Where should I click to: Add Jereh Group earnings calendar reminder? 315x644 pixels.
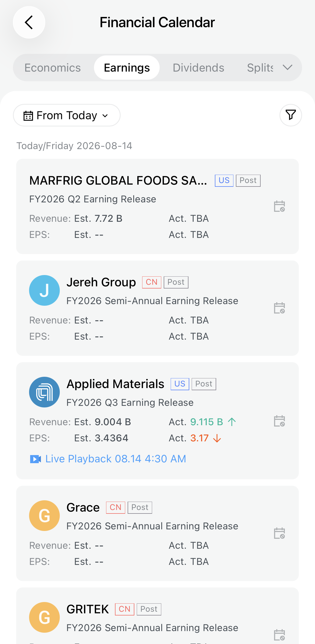pyautogui.click(x=279, y=308)
